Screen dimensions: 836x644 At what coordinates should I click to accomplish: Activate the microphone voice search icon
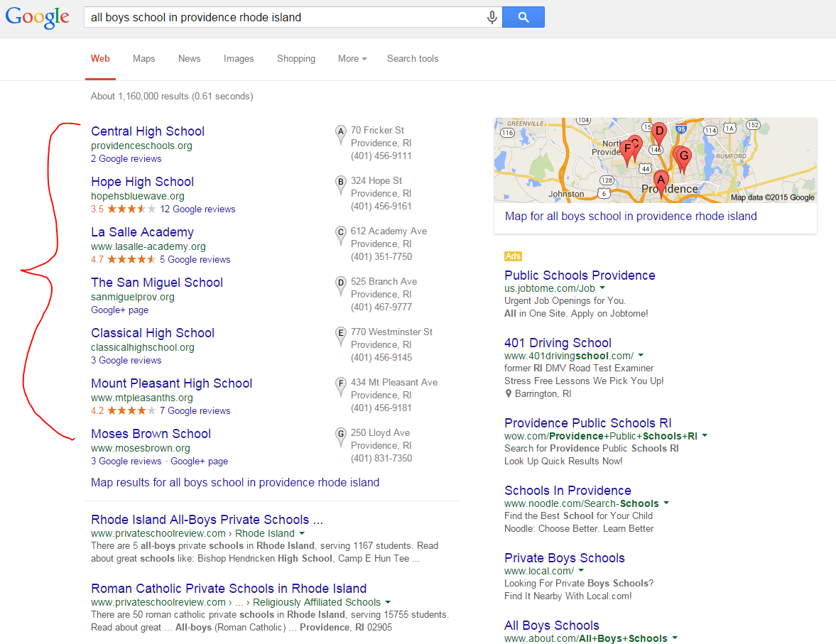(x=492, y=18)
